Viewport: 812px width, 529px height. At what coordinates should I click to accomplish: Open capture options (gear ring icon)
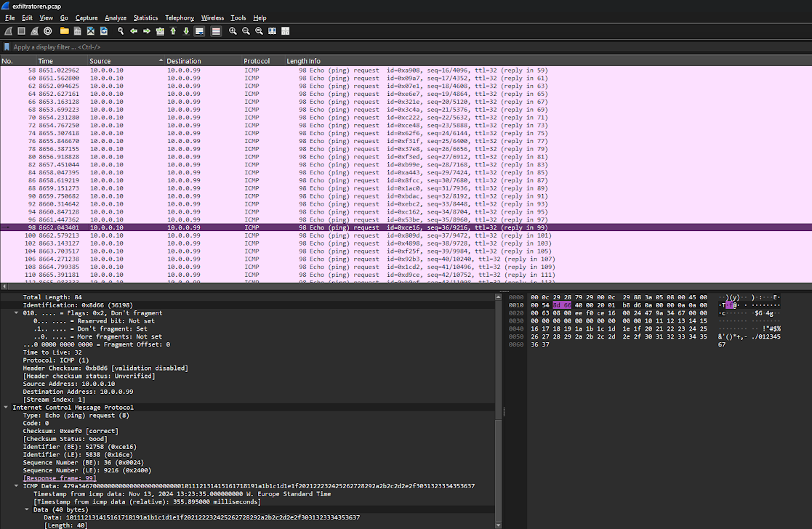point(48,31)
